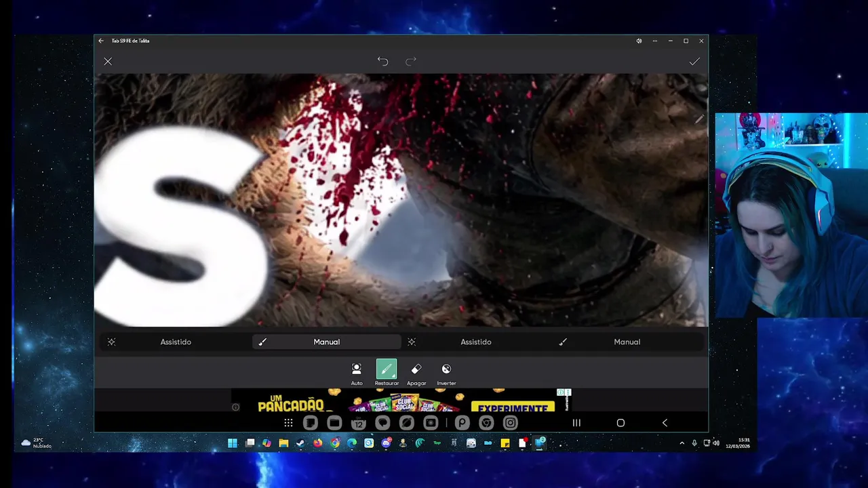
Task: Open the messages app in tablet dock
Action: [x=382, y=423]
